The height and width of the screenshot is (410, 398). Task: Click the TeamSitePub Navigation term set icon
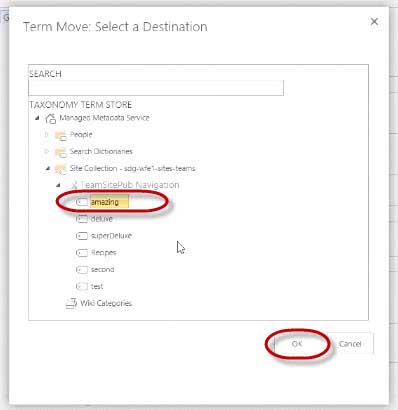click(74, 185)
